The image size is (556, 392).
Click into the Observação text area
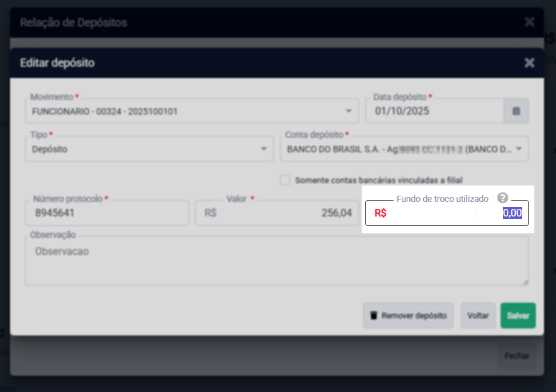tap(277, 261)
